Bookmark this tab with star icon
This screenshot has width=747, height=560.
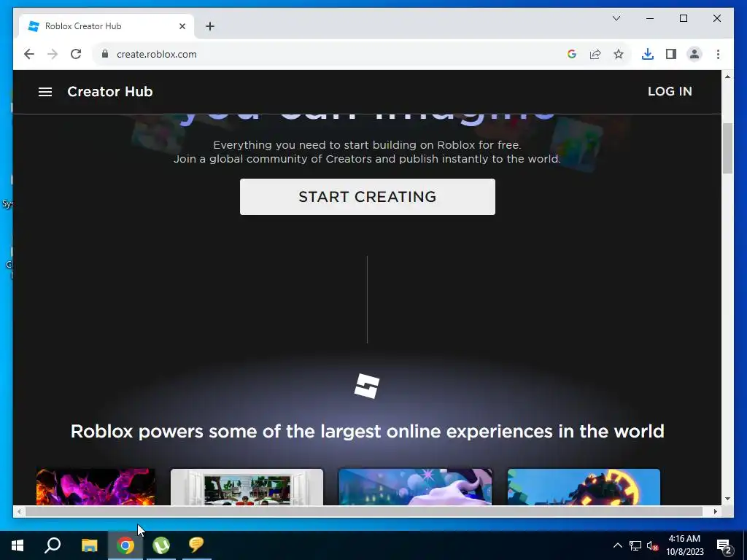click(x=619, y=54)
